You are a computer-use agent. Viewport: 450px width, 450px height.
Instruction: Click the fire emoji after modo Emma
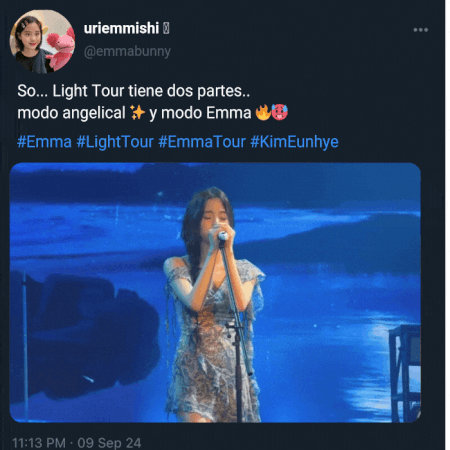click(263, 112)
